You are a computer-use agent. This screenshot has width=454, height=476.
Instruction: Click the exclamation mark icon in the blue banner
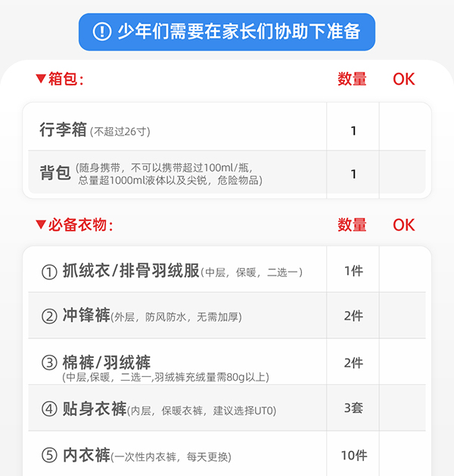(102, 31)
